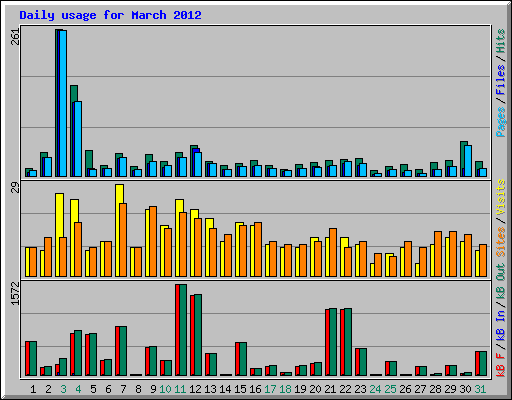The width and height of the screenshot is (512, 400).
Task: Click the kB bar for day 22
Action: click(x=346, y=342)
